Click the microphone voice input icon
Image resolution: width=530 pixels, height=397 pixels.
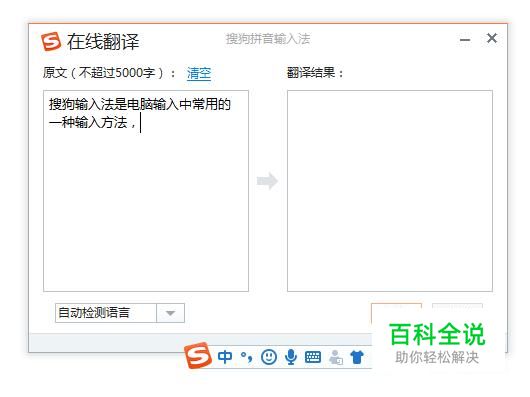(x=291, y=357)
